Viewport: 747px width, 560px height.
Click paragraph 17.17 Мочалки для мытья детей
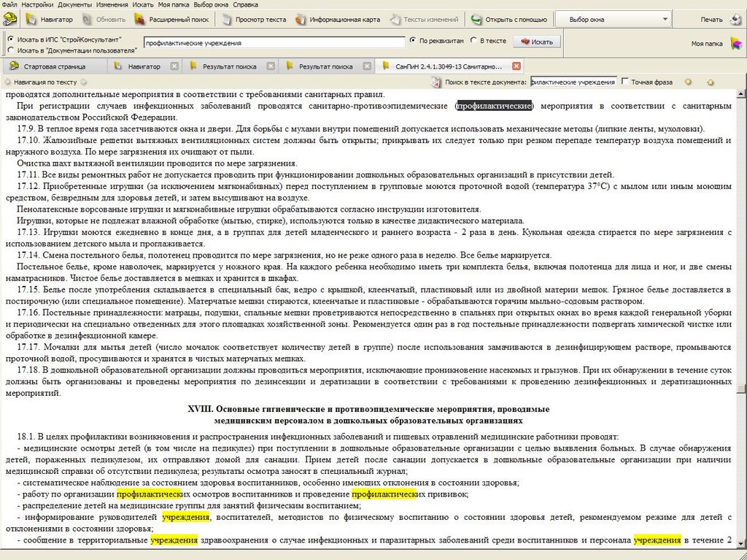(368, 353)
